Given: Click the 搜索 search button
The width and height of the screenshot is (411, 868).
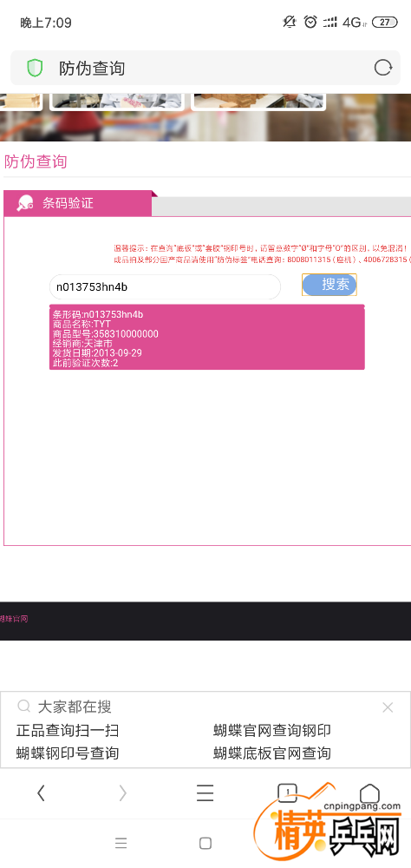Looking at the screenshot, I should [x=329, y=285].
